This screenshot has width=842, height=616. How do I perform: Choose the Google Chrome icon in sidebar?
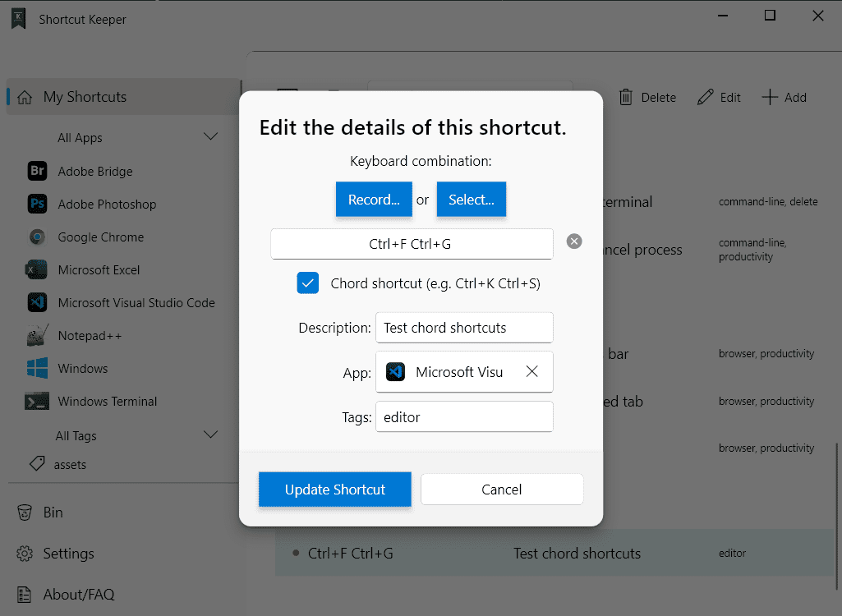pos(37,237)
